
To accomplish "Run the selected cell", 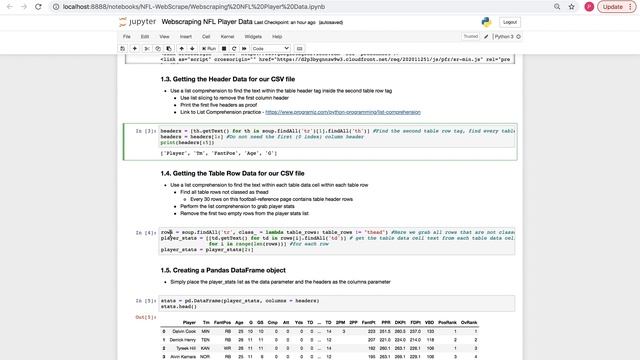I will [x=209, y=49].
